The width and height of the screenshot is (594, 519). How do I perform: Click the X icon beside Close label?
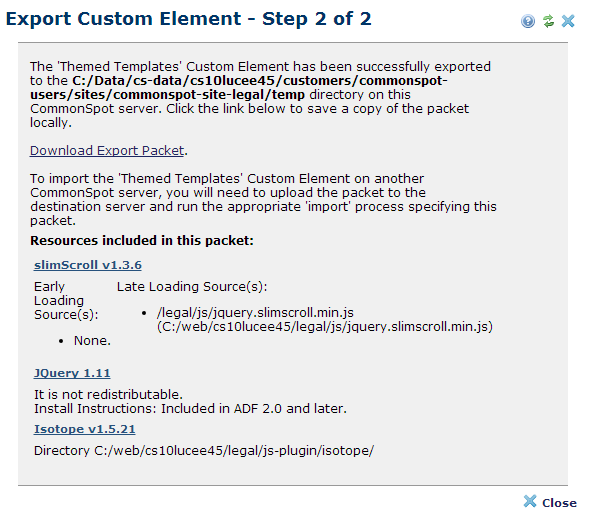click(530, 501)
